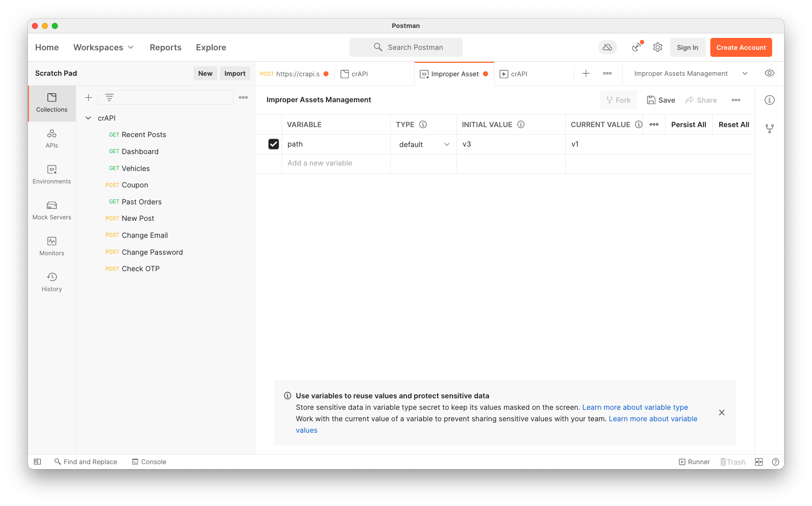
Task: Click the info icon next to INITIAL VALUE
Action: (521, 125)
